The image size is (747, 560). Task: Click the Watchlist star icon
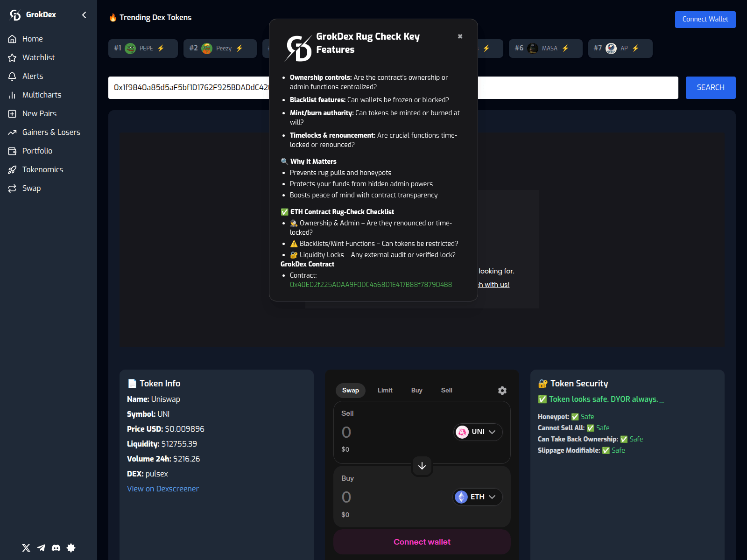pos(12,57)
